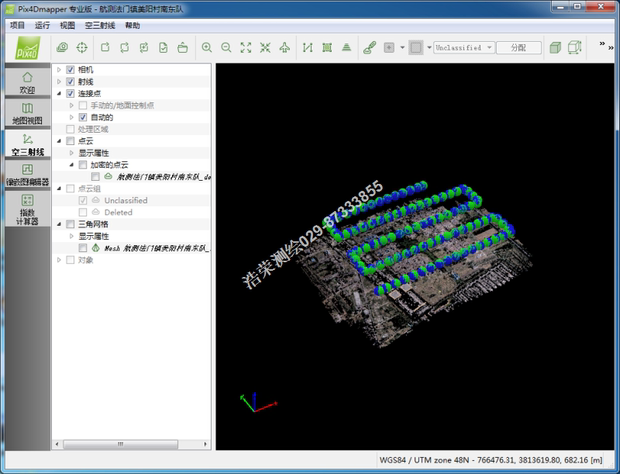Click the scrollbar left arrow in layers panel
The image size is (620, 474).
(57, 444)
